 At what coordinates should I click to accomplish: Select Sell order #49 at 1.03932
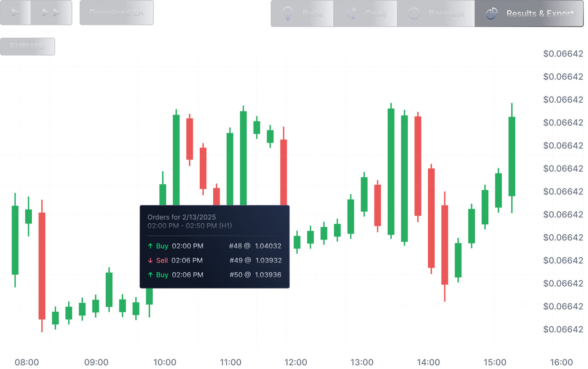214,261
